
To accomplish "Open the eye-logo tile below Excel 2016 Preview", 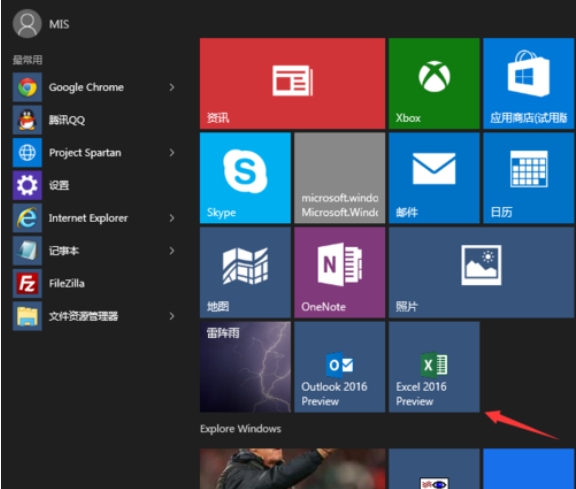I will click(x=434, y=468).
